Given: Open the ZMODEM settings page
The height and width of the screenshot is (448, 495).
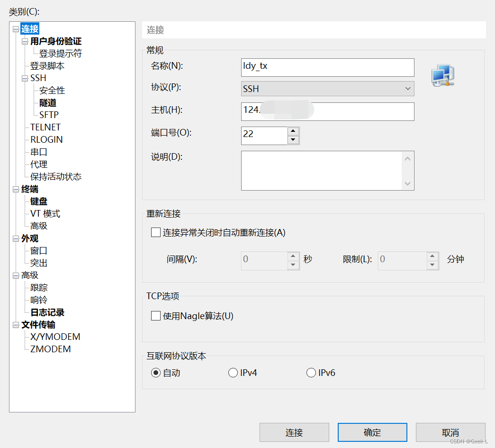Looking at the screenshot, I should [50, 349].
